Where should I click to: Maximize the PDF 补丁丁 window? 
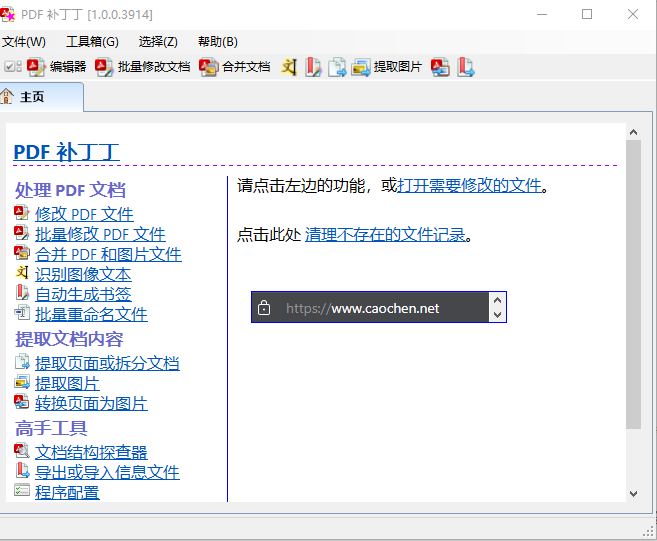(587, 14)
